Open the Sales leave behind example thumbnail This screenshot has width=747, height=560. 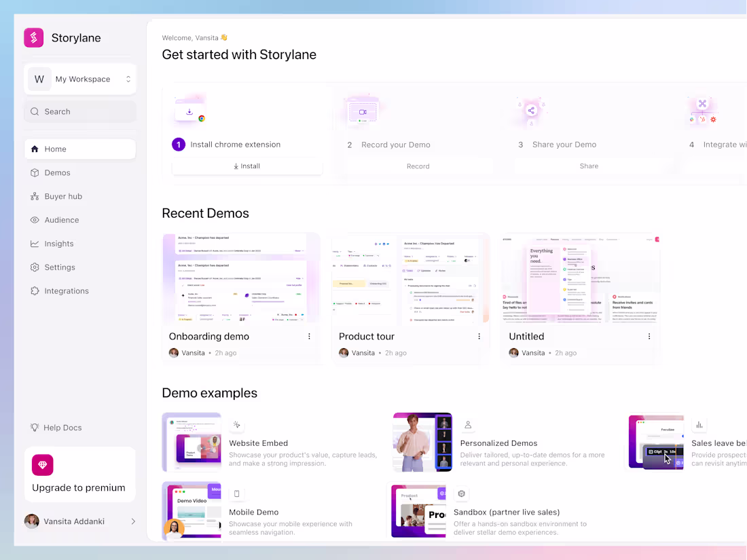pyautogui.click(x=656, y=443)
